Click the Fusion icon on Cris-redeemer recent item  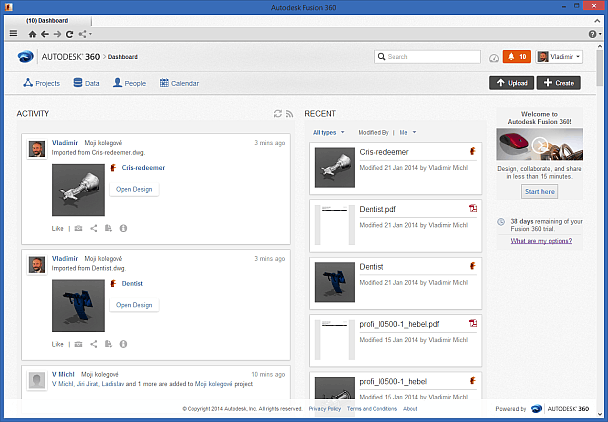point(473,151)
